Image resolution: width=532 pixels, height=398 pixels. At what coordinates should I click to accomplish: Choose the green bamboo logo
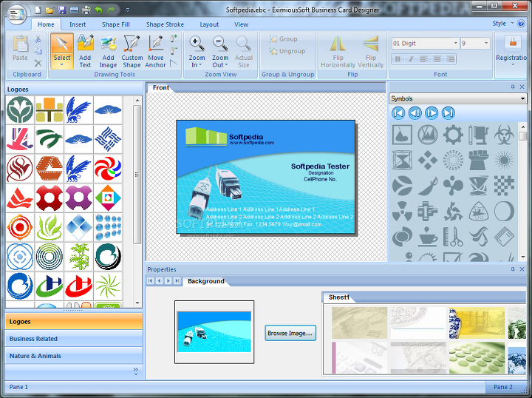pos(79,257)
